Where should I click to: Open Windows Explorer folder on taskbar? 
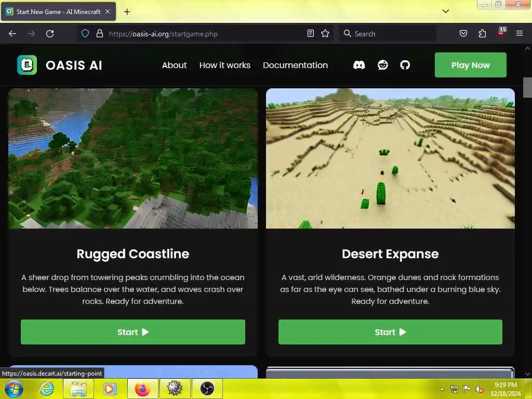(78, 389)
